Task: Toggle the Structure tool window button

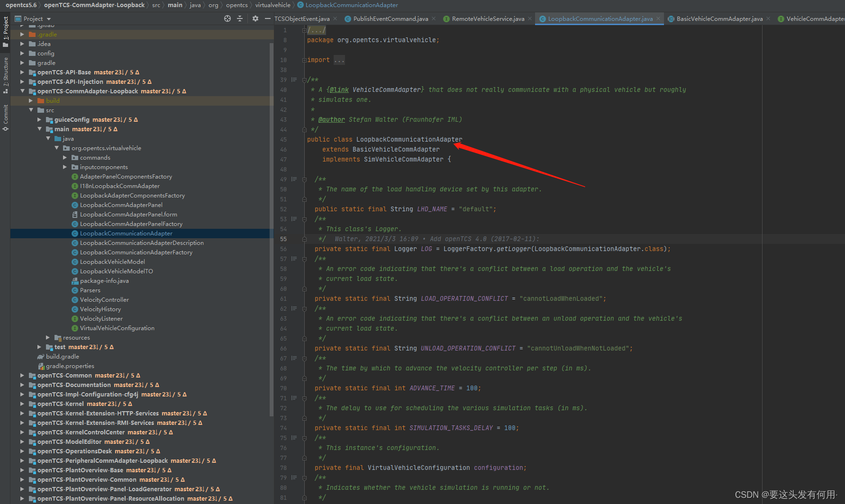Action: 5,75
